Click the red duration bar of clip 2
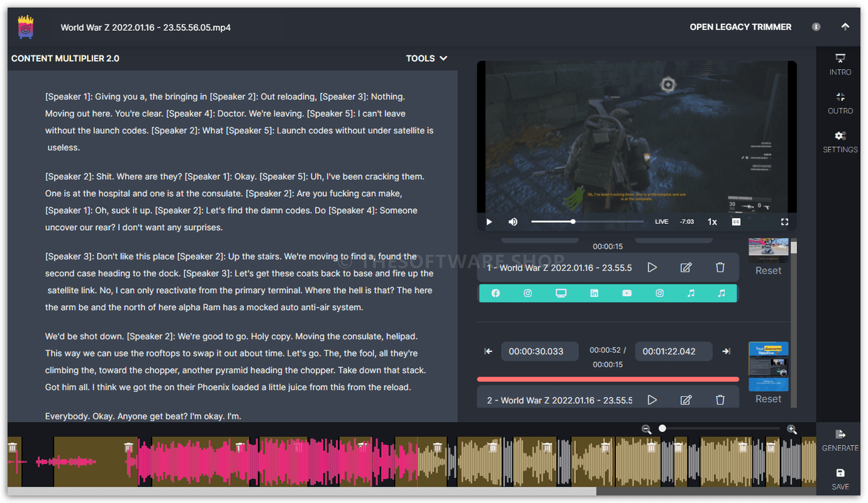The height and width of the screenshot is (503, 868). click(x=608, y=379)
